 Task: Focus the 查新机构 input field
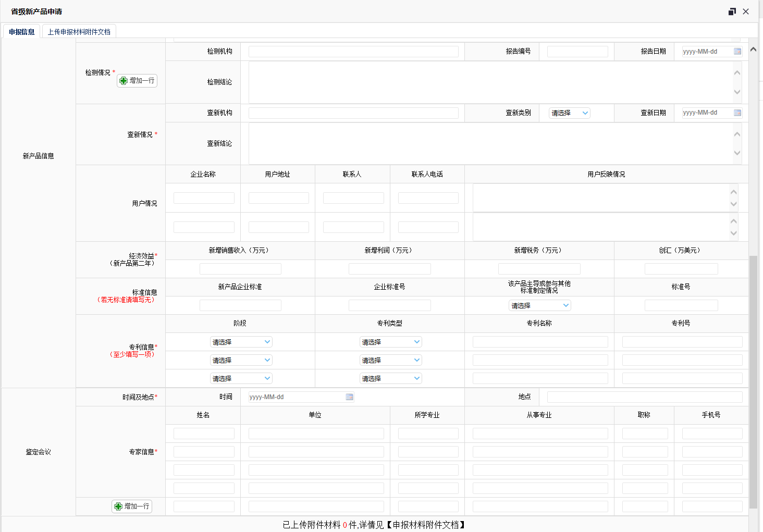353,113
